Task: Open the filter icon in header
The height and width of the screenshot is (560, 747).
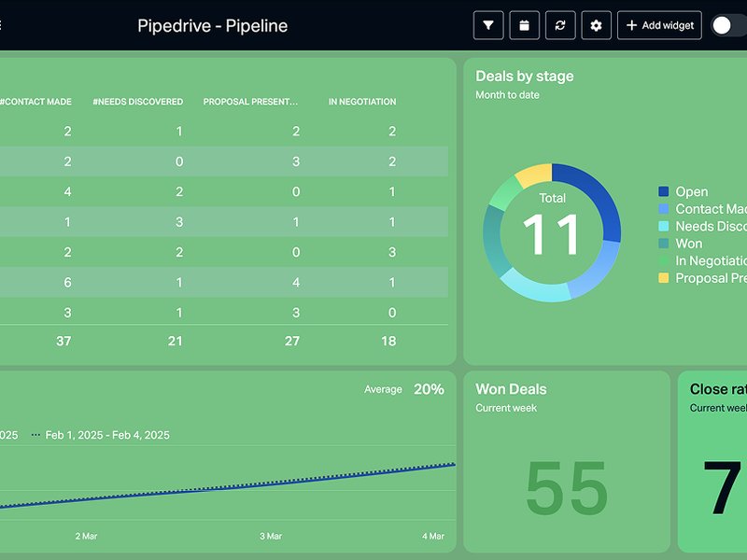Action: tap(488, 25)
